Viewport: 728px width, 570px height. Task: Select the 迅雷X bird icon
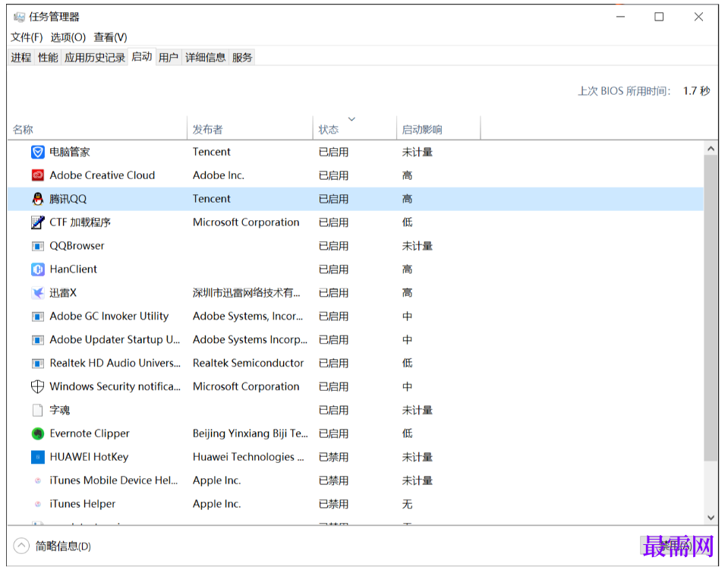pos(38,293)
